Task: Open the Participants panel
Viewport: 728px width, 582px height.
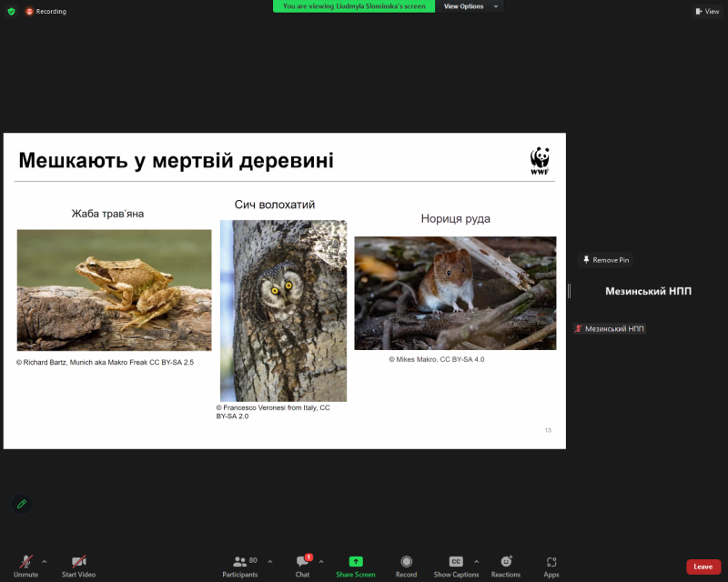Action: [x=239, y=563]
